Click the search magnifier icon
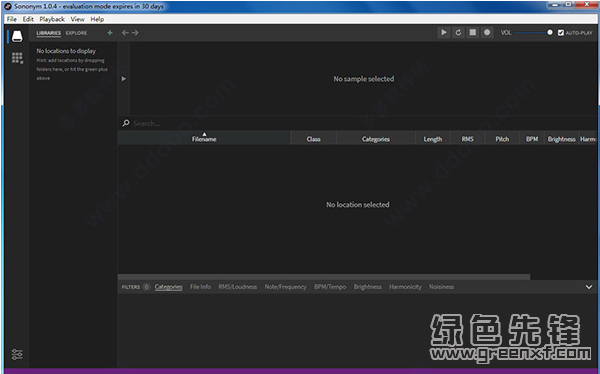Screen dimensions: 600x374 click(x=126, y=123)
